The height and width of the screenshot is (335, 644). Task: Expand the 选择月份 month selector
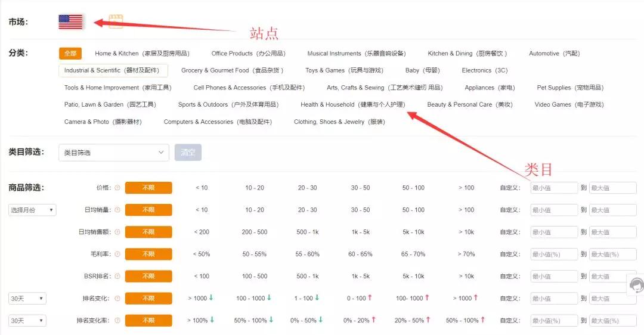[x=32, y=210]
